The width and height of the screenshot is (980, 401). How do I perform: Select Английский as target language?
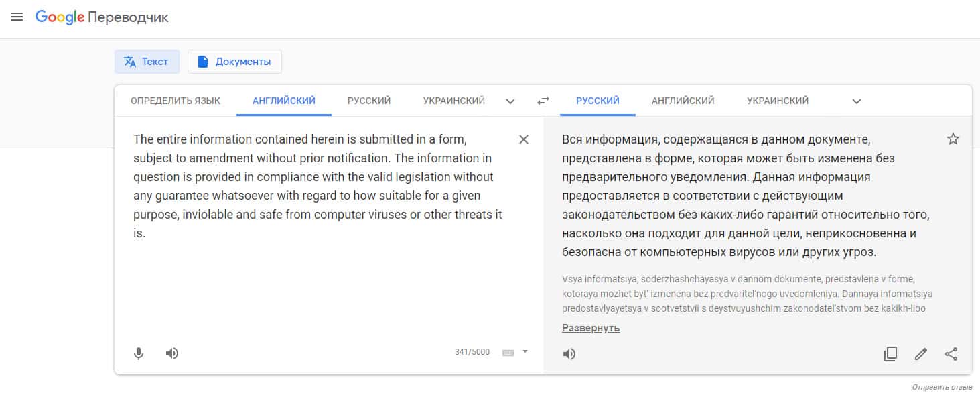click(x=683, y=101)
